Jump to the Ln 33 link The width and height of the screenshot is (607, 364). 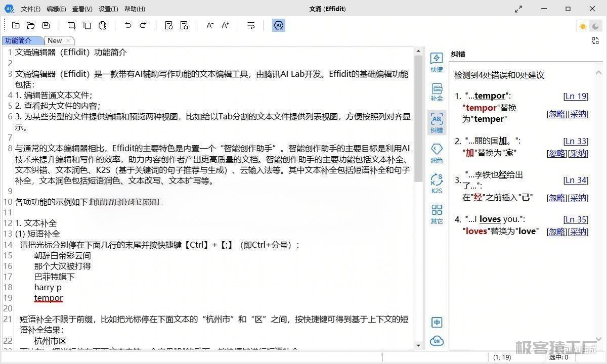point(576,141)
